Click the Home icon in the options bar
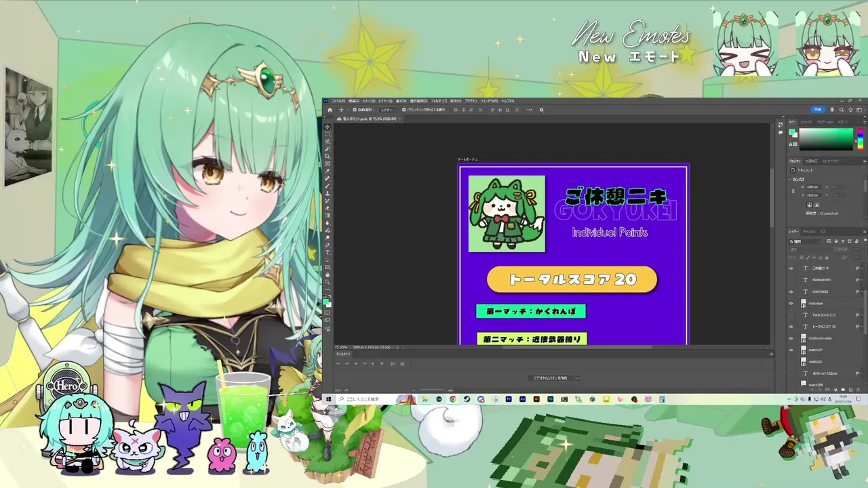Image resolution: width=868 pixels, height=488 pixels. point(330,110)
